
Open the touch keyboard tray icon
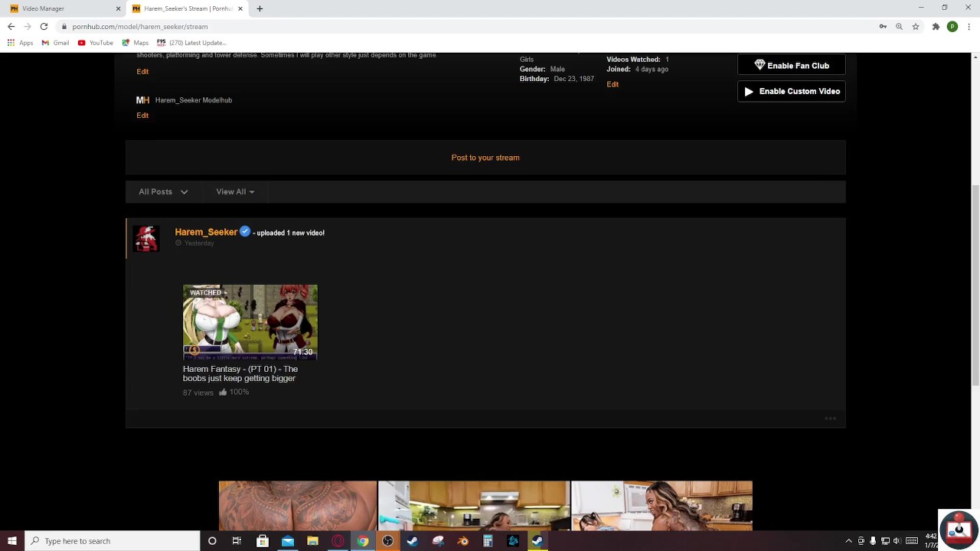click(x=912, y=541)
